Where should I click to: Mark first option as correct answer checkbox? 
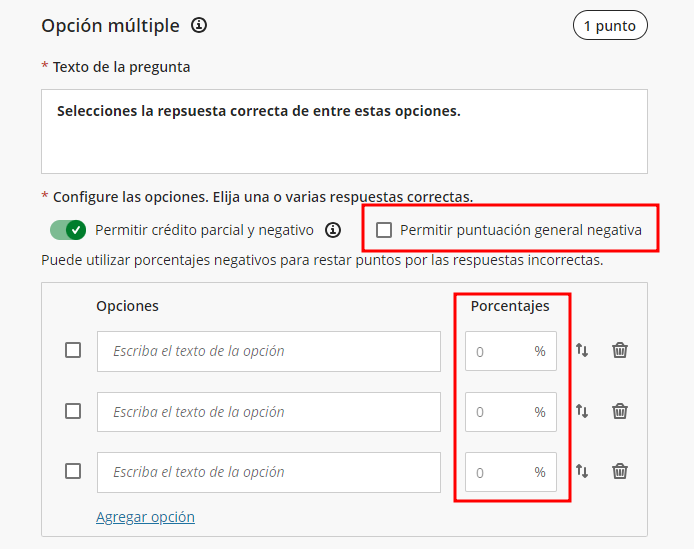coord(73,351)
